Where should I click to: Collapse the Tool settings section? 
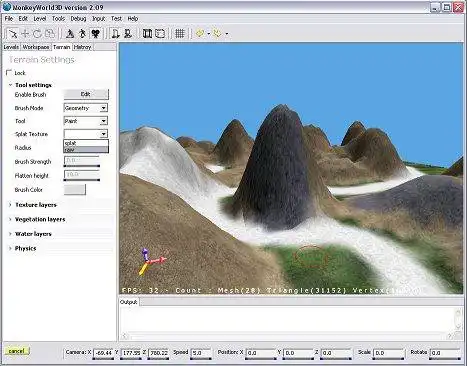click(10, 85)
